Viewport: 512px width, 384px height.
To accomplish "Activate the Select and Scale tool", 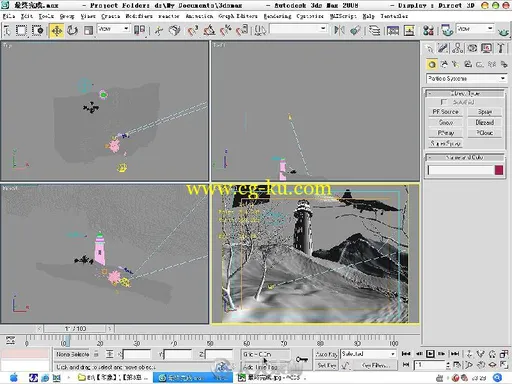I will [x=88, y=30].
